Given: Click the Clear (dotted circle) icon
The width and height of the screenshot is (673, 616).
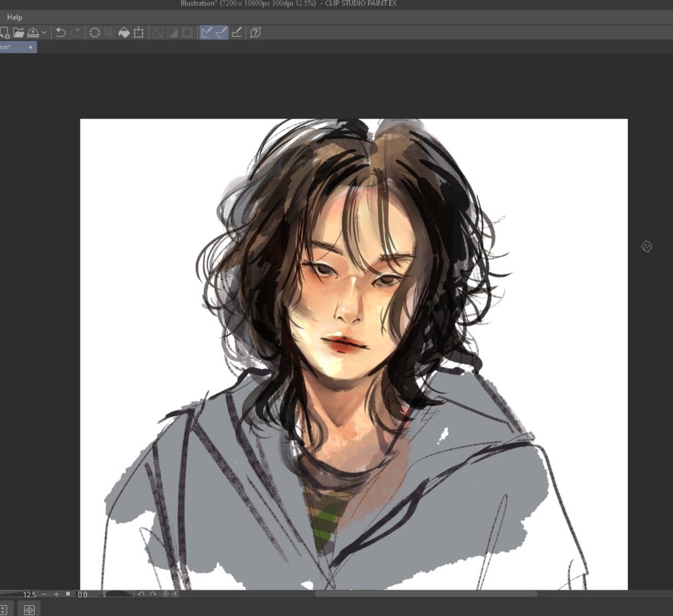Looking at the screenshot, I should pyautogui.click(x=94, y=32).
